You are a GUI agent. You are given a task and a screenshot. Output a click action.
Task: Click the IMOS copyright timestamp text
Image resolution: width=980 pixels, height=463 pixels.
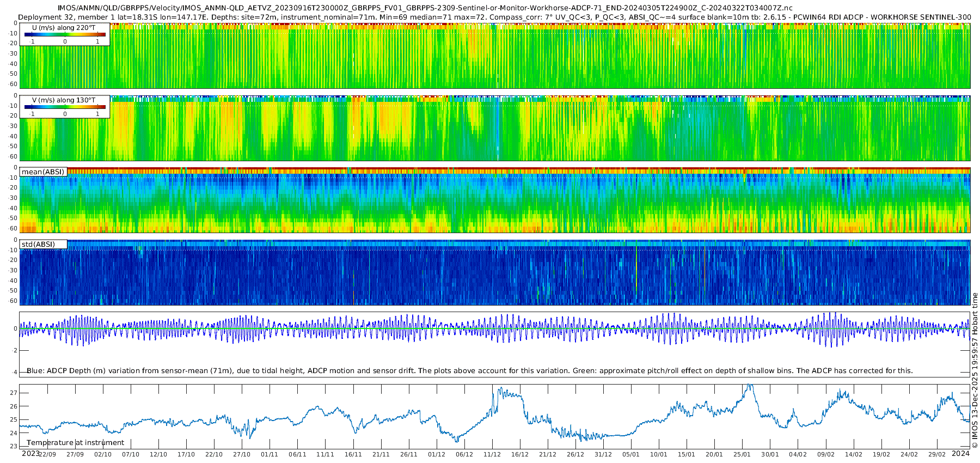click(975, 370)
